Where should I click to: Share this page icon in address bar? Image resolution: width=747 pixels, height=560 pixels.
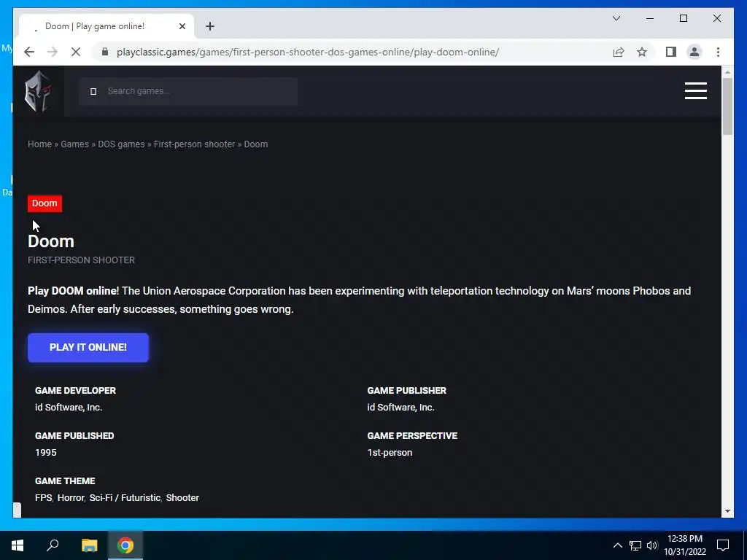coord(619,52)
